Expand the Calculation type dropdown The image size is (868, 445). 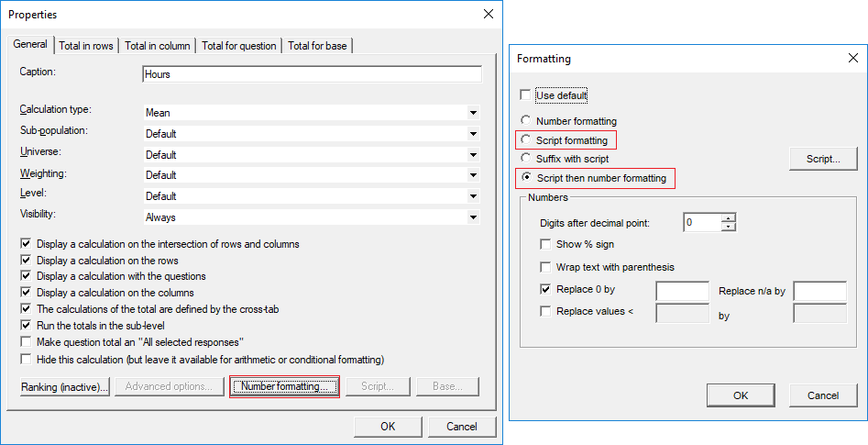tap(473, 113)
